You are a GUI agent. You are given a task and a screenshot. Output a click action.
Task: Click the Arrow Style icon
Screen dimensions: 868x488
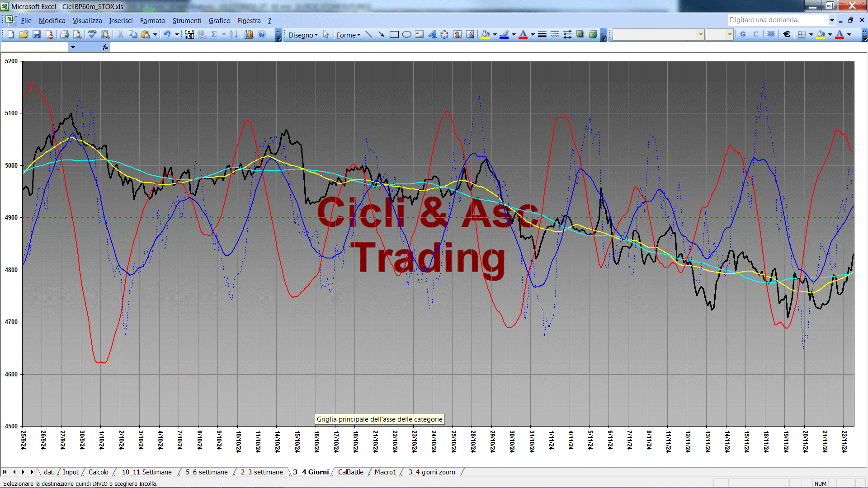567,34
